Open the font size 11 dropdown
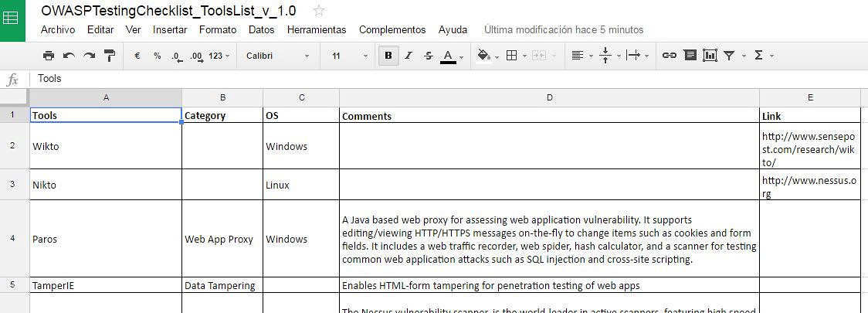Image resolution: width=868 pixels, height=313 pixels. pos(350,56)
